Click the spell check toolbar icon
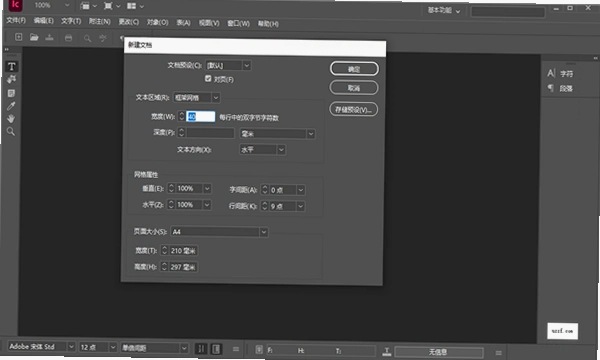Screen dimensions: 600x360 [x=103, y=38]
